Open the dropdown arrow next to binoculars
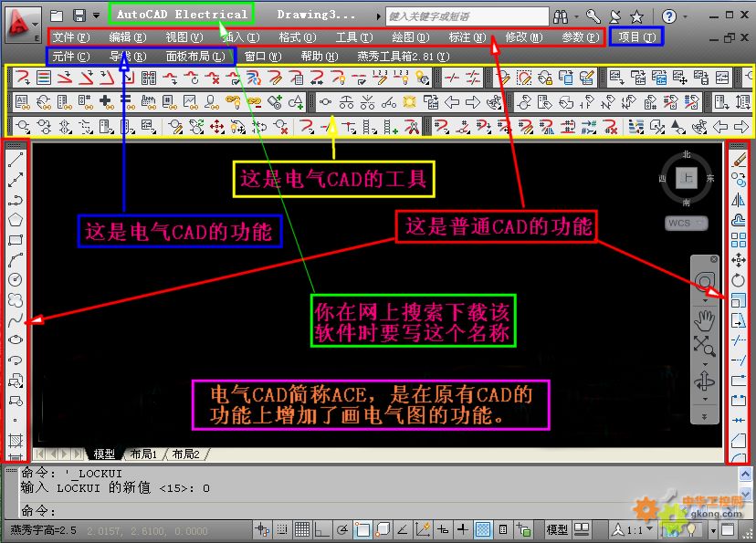Image resolution: width=756 pixels, height=543 pixels. [x=576, y=16]
